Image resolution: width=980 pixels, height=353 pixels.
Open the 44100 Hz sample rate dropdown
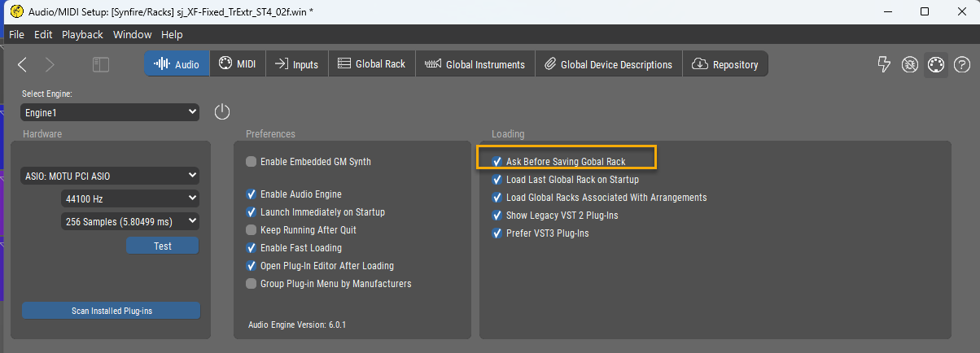(x=129, y=198)
